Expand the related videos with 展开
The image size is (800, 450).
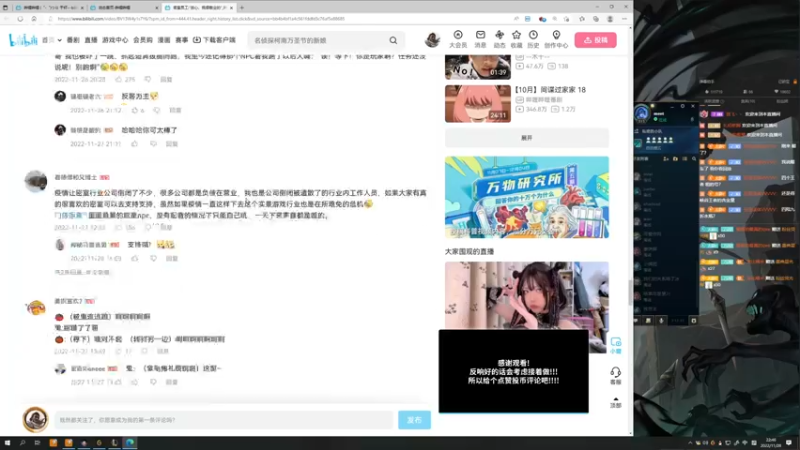pos(527,138)
